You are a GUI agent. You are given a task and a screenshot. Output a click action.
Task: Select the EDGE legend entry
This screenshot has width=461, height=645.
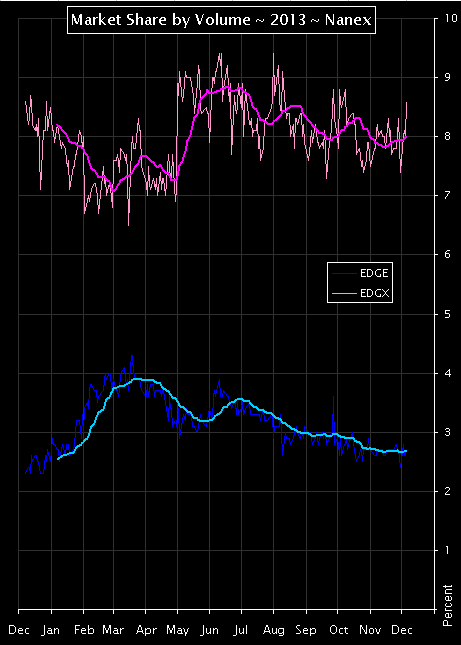(360, 273)
